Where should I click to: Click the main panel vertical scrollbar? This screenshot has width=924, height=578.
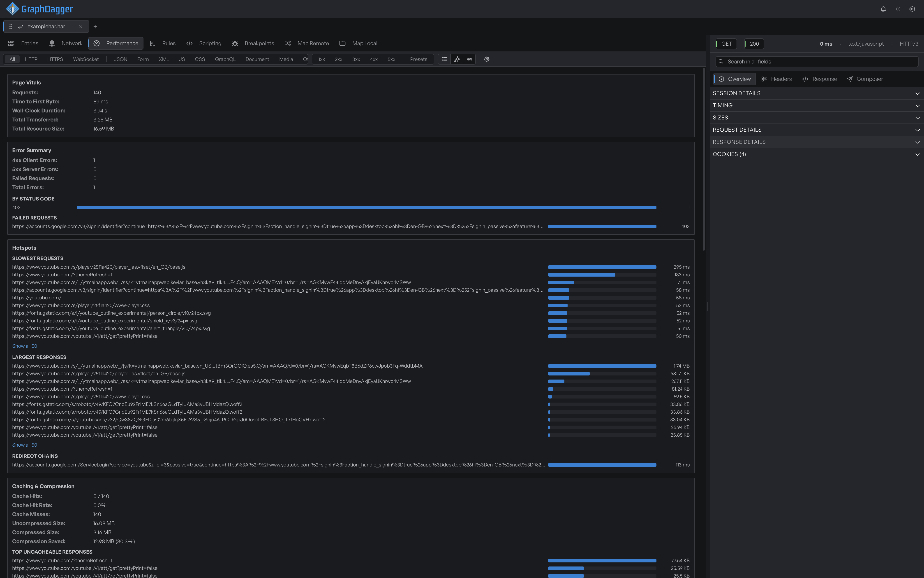[x=704, y=159]
